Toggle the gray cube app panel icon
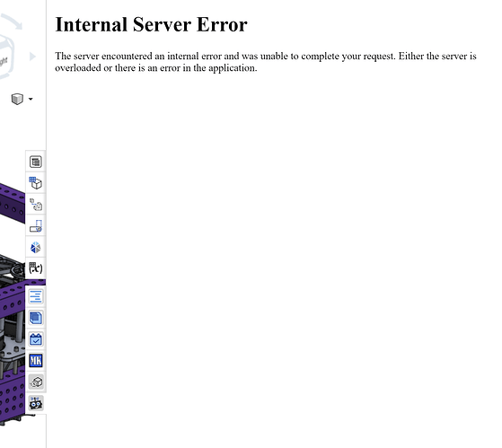The height and width of the screenshot is (448, 502). click(36, 382)
